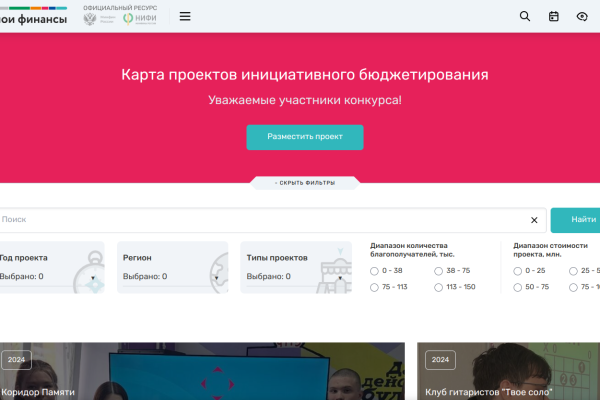Screen dimensions: 600x400
Task: Toggle the accessibility eye icon
Action: (582, 16)
